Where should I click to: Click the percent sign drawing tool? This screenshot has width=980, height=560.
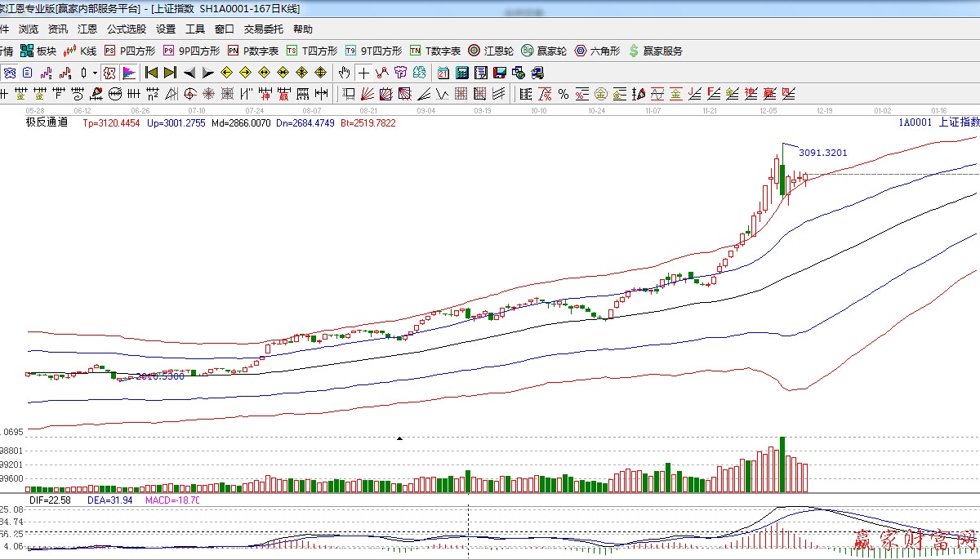(x=563, y=94)
